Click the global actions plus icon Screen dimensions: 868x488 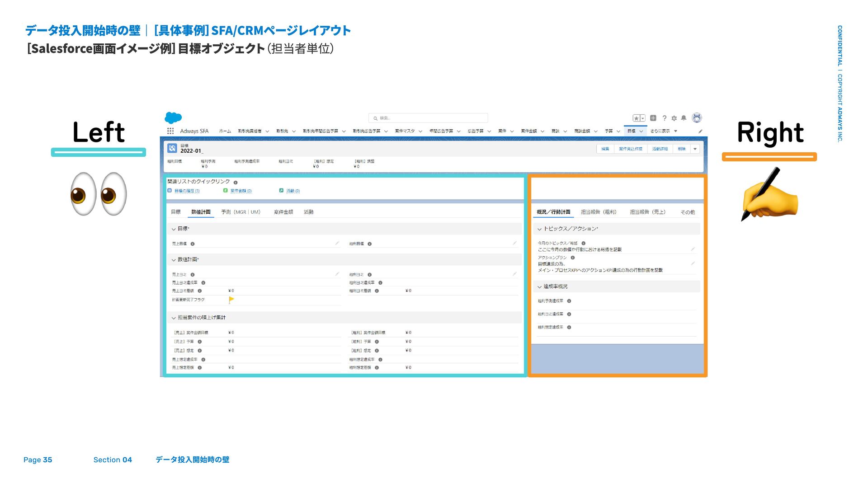[x=653, y=118]
